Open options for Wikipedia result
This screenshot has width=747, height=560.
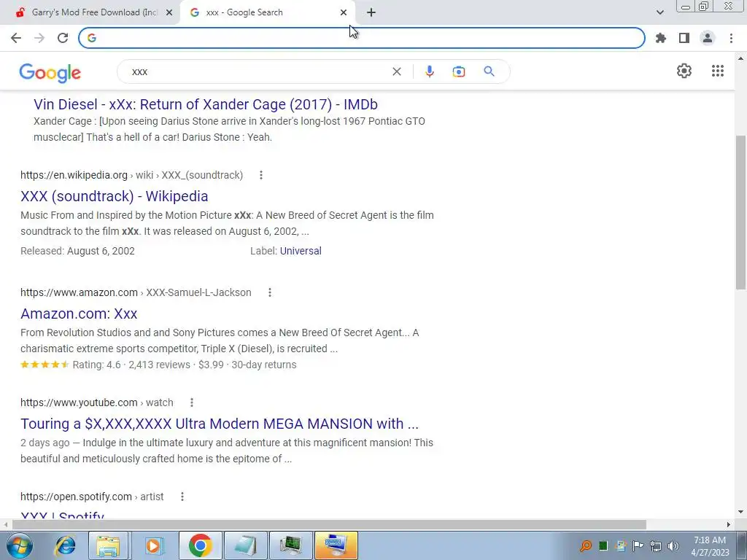click(260, 175)
